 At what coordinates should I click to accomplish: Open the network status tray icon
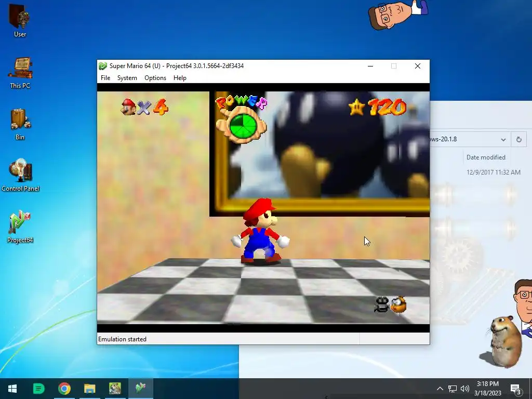click(453, 389)
